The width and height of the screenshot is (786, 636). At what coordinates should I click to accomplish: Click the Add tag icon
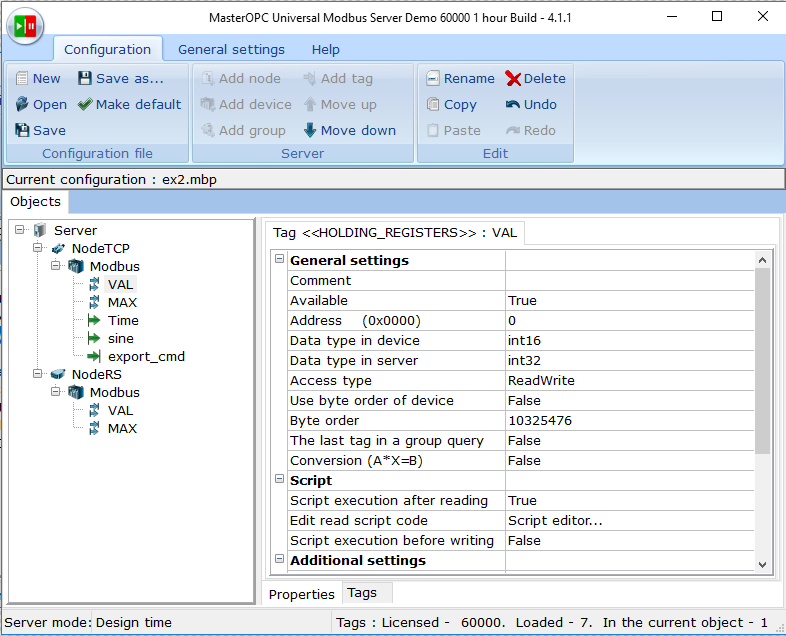pos(310,78)
